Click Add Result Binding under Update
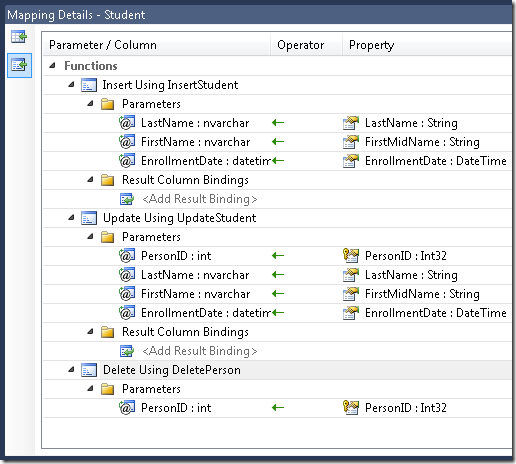 click(200, 351)
